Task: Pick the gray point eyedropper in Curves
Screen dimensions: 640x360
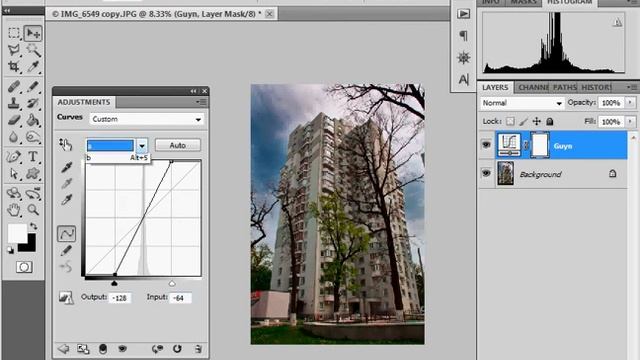Action: pyautogui.click(x=67, y=183)
